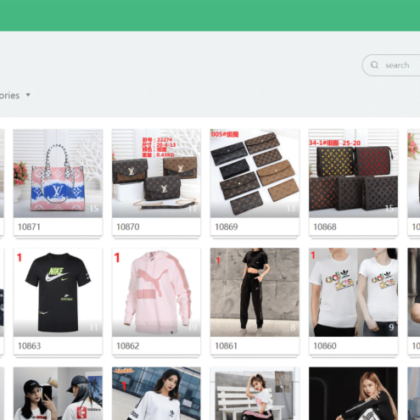
Task: Open album 10862 pink Puma hoodie thumbnail
Action: point(156,292)
